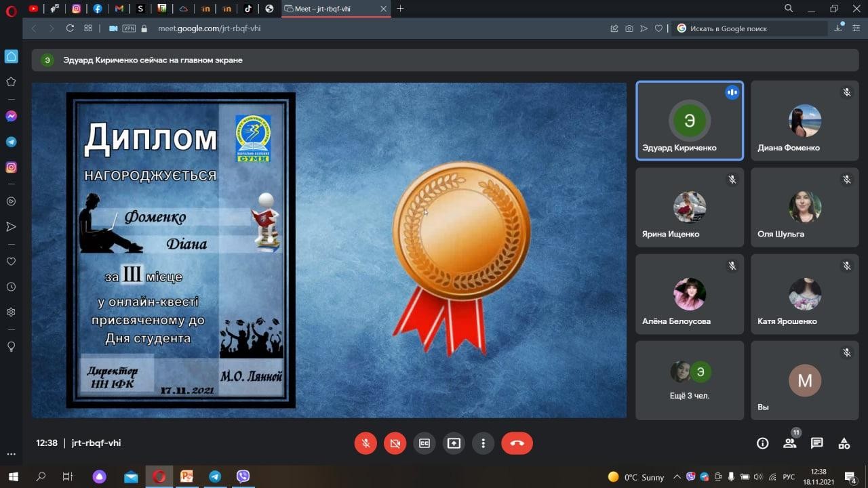Switch to the Facebook pinned tab

98,9
